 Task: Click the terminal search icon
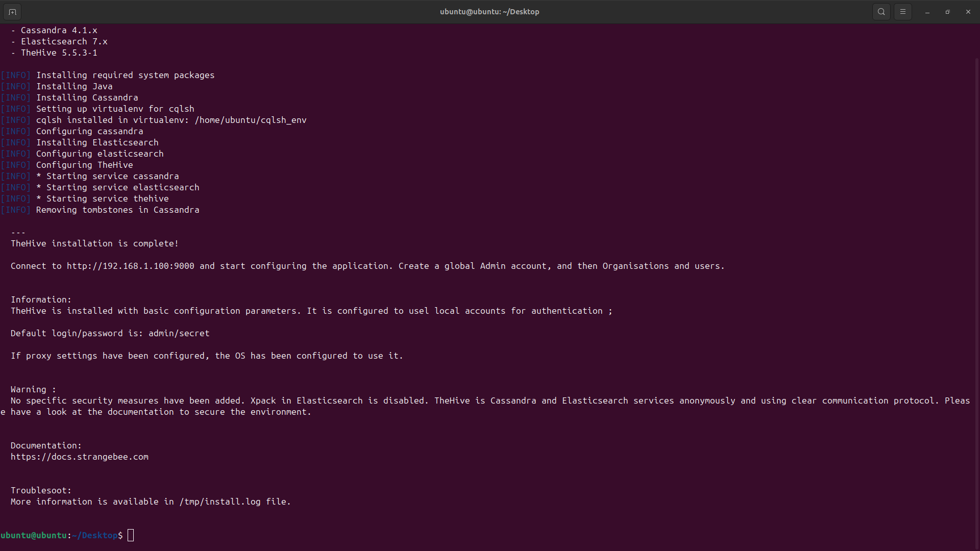(x=881, y=12)
